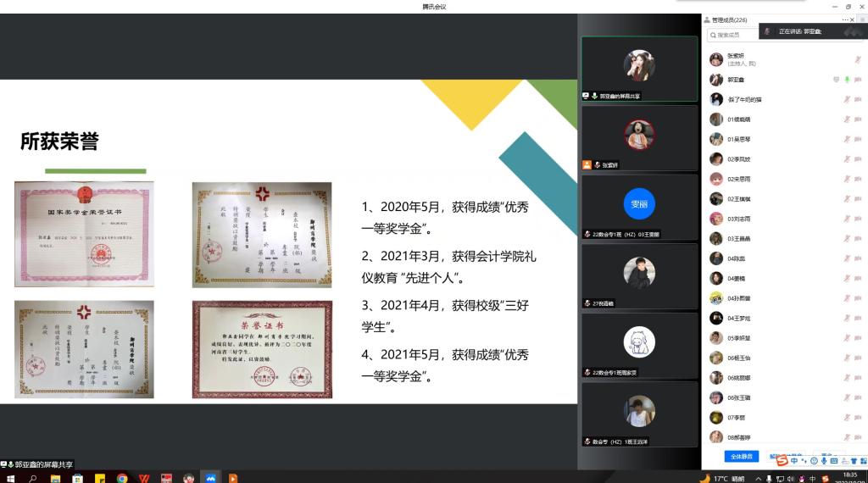This screenshot has width=868, height=483.
Task: Click the 所获荣誉 slide heading
Action: coord(59,142)
